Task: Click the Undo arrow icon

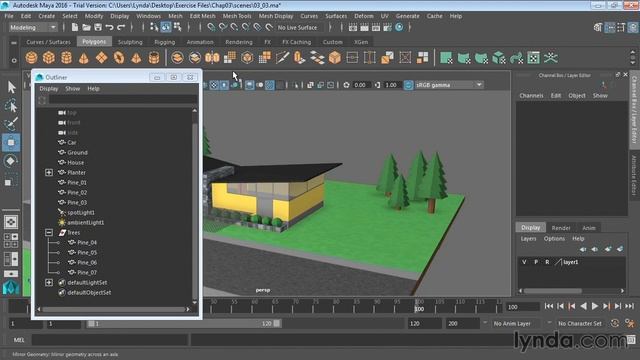Action: point(109,27)
